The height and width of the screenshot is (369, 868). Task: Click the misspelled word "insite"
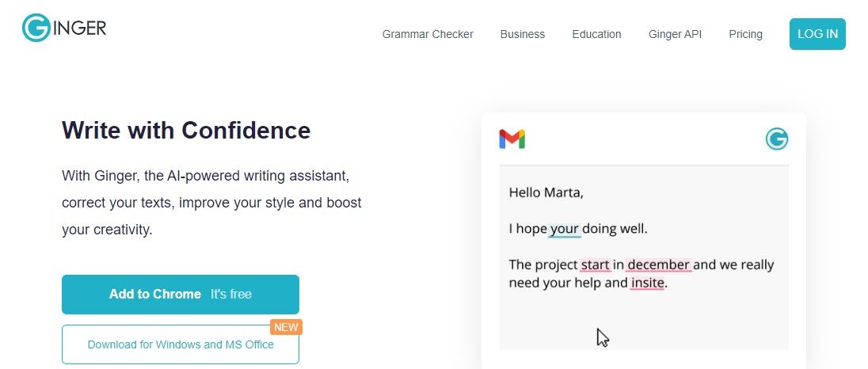(647, 283)
